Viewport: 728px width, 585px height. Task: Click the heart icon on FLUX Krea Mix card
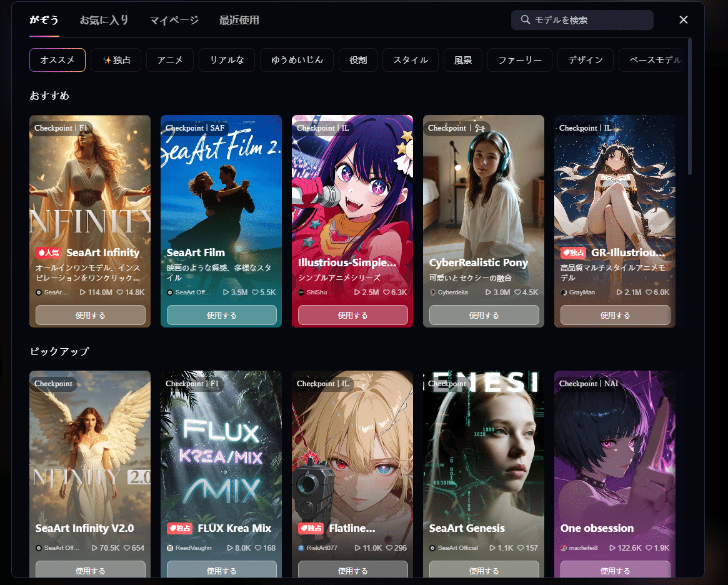tap(258, 548)
